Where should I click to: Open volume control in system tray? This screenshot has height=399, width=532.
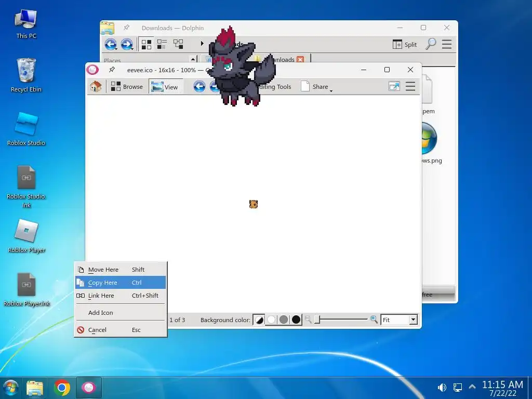442,387
